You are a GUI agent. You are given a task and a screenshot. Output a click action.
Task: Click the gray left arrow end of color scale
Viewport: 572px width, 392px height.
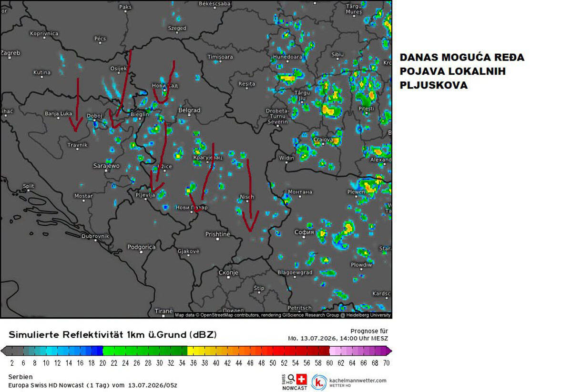[x=4, y=351]
